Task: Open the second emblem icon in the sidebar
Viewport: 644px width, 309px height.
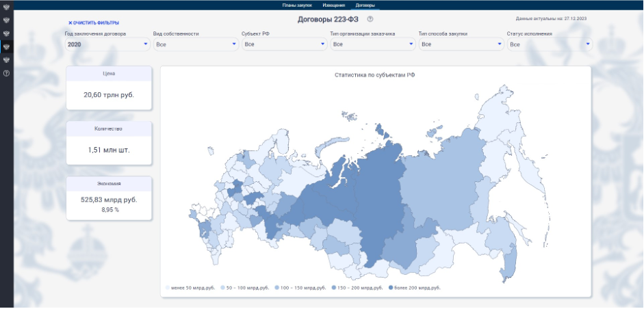Action: coord(6,20)
